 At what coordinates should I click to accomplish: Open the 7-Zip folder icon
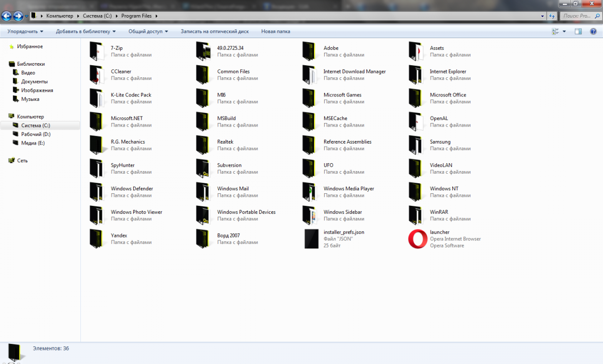coord(96,51)
